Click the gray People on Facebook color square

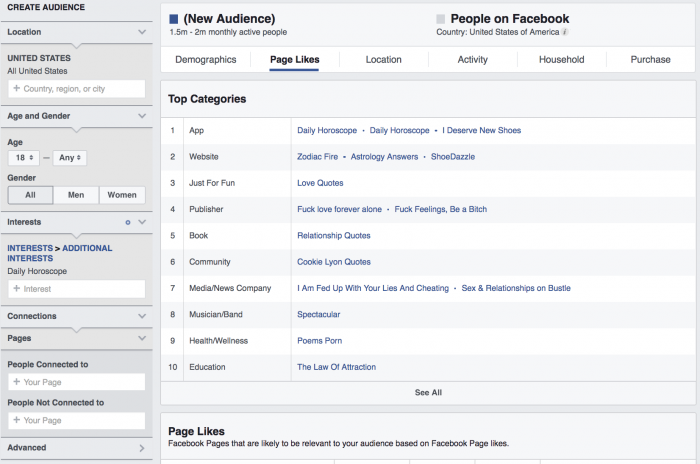[x=441, y=19]
